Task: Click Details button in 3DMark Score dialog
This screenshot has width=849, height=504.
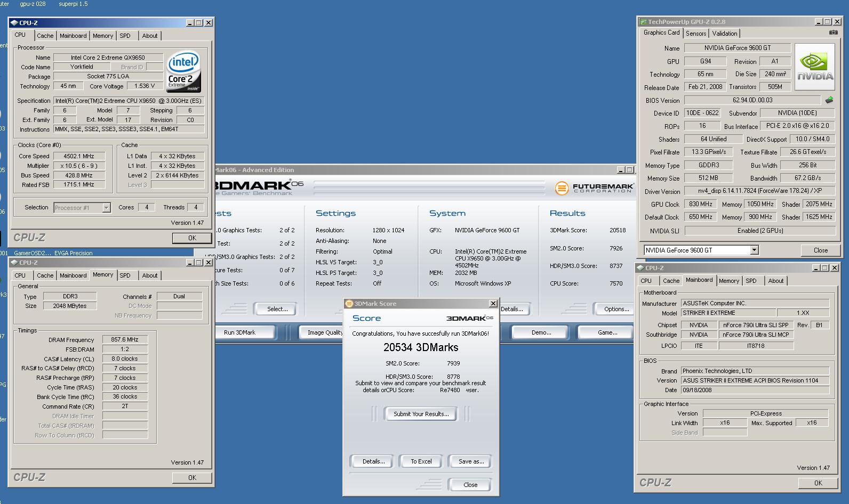Action: [x=373, y=461]
